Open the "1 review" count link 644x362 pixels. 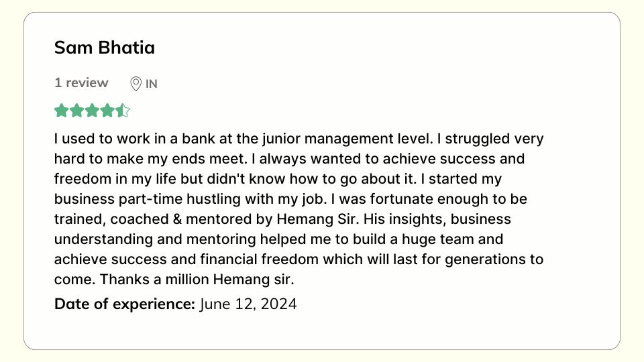(81, 83)
